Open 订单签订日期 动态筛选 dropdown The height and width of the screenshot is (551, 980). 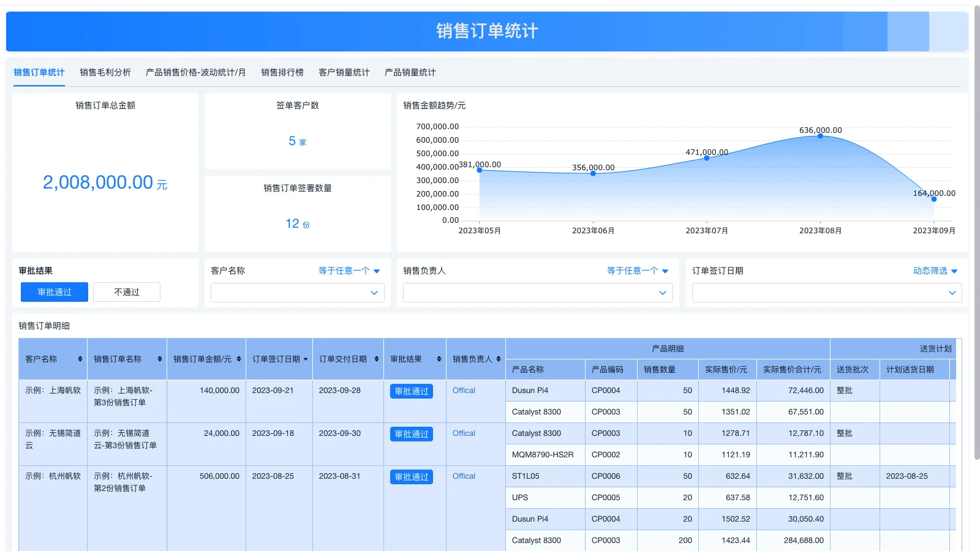click(935, 271)
